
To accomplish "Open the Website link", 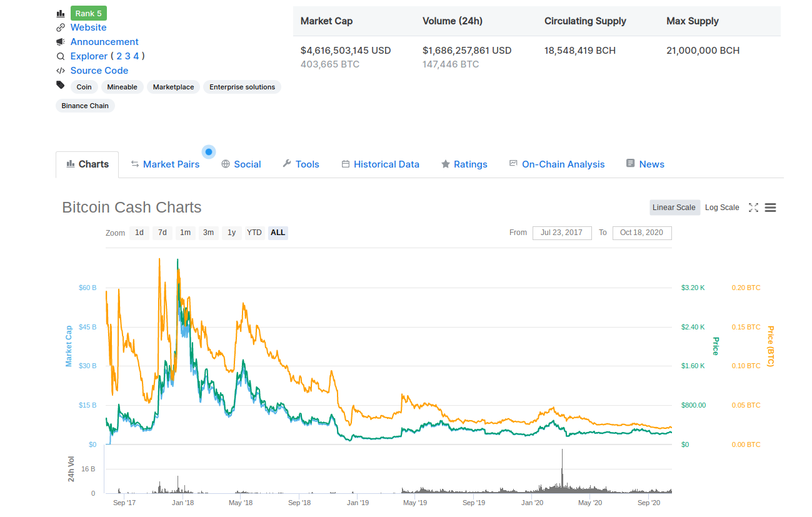I will click(x=88, y=28).
